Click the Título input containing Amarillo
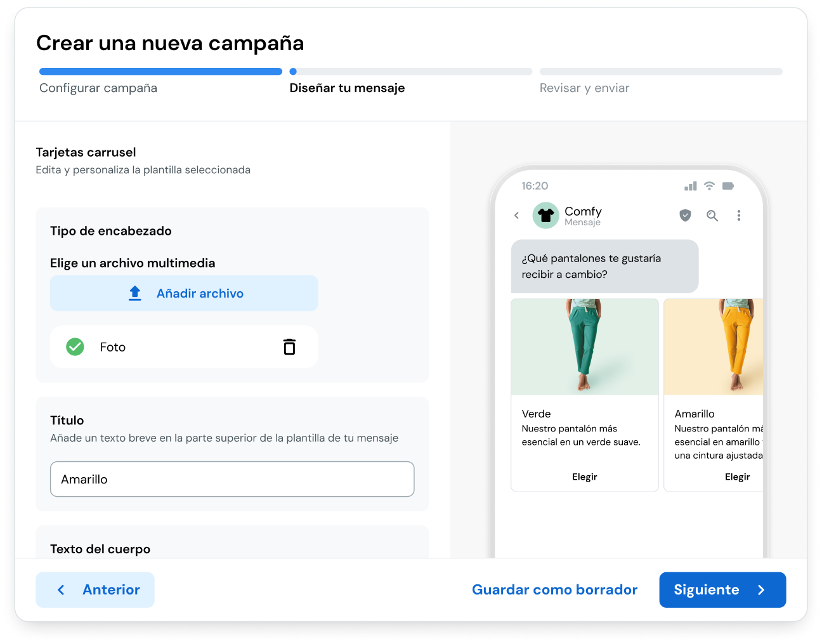This screenshot has height=644, width=822. [x=232, y=479]
